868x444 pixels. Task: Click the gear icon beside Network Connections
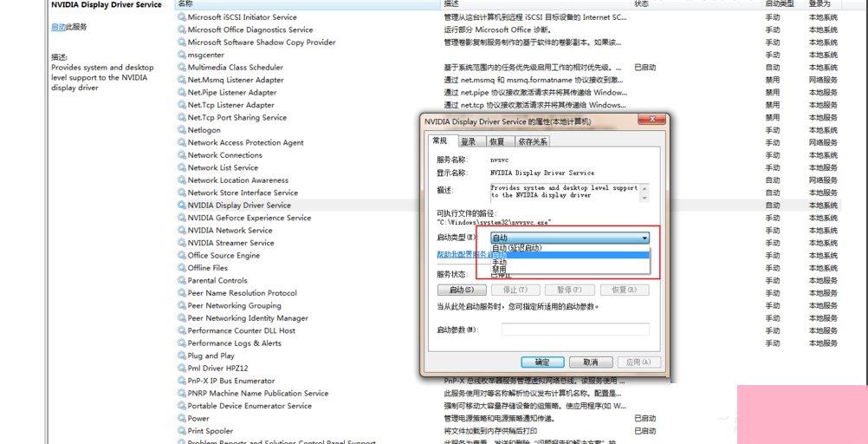pos(182,155)
